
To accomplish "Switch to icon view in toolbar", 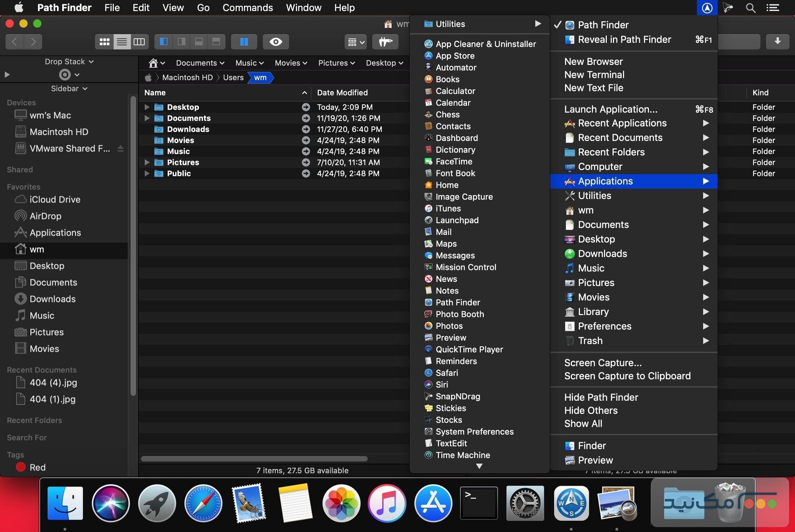I will click(x=104, y=42).
